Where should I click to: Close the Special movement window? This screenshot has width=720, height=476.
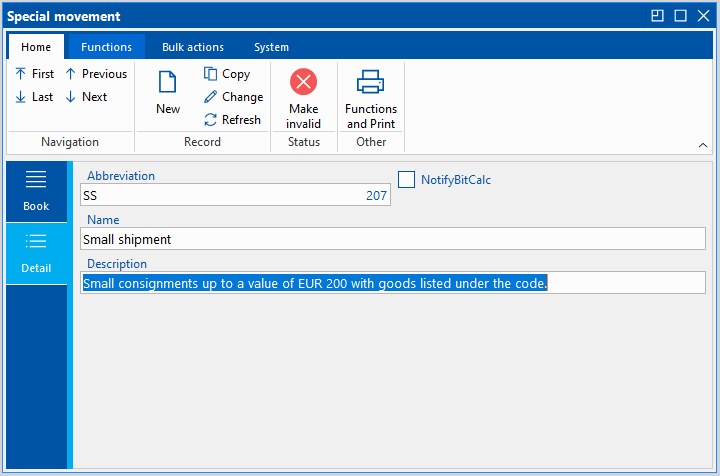(x=703, y=16)
